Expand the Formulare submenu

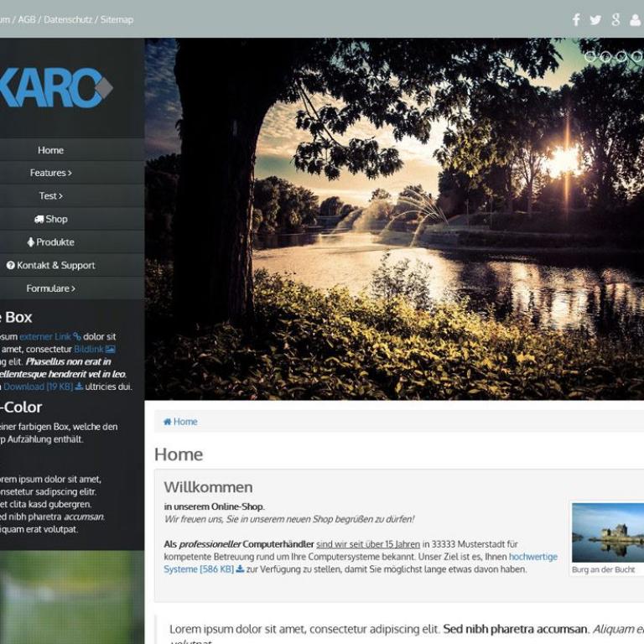(51, 288)
